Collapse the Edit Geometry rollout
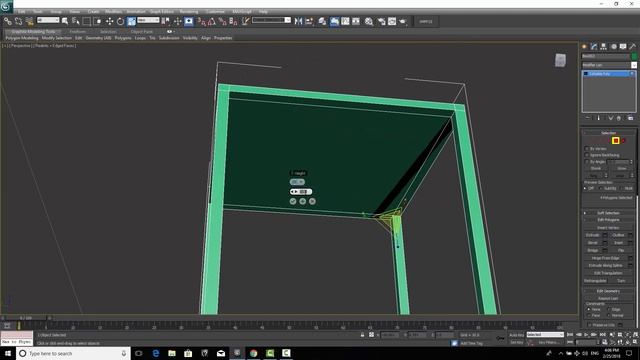The width and height of the screenshot is (640, 360). [608, 291]
